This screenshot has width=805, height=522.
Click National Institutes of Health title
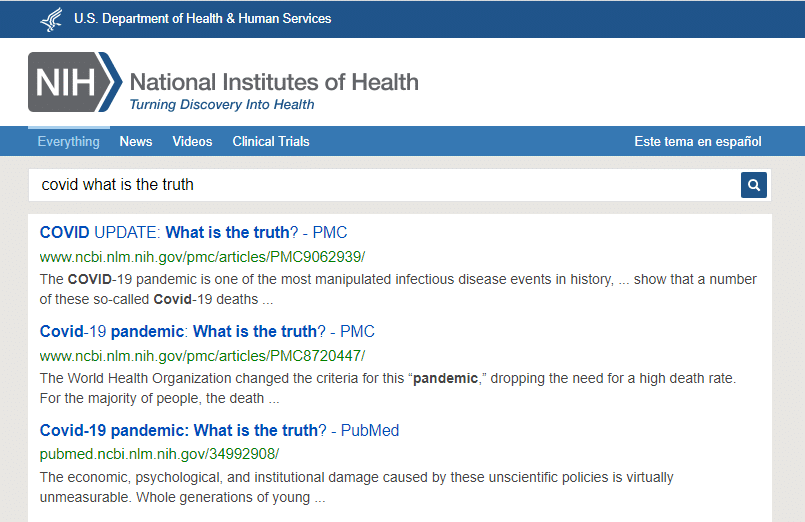(274, 82)
